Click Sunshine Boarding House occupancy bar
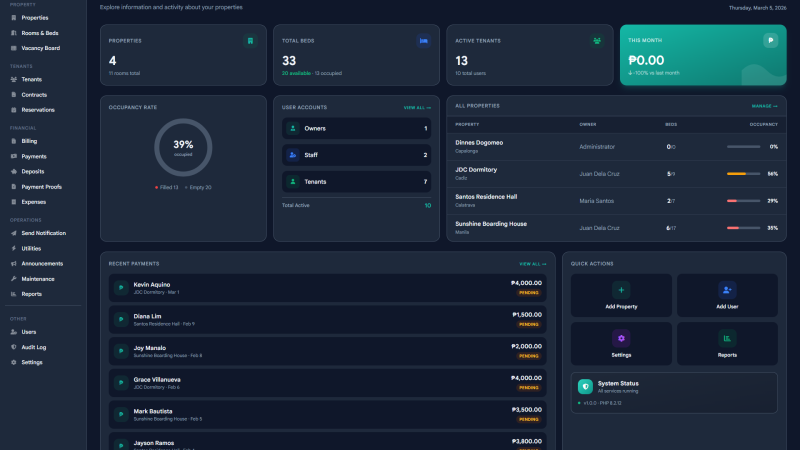 coord(743,228)
